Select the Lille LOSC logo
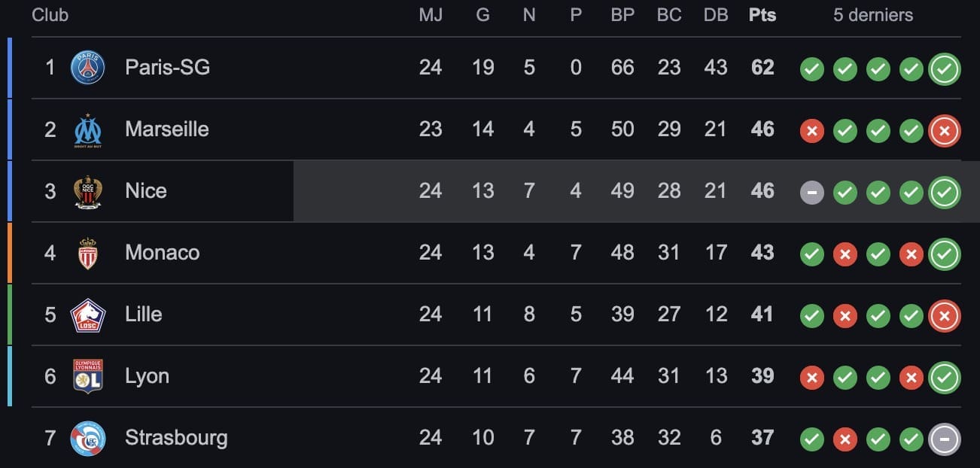The image size is (980, 468). pyautogui.click(x=88, y=315)
